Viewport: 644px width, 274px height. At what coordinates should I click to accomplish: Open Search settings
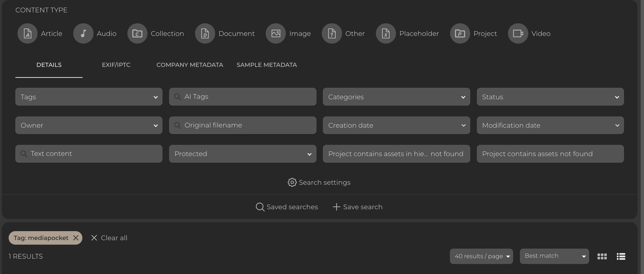[x=319, y=182]
